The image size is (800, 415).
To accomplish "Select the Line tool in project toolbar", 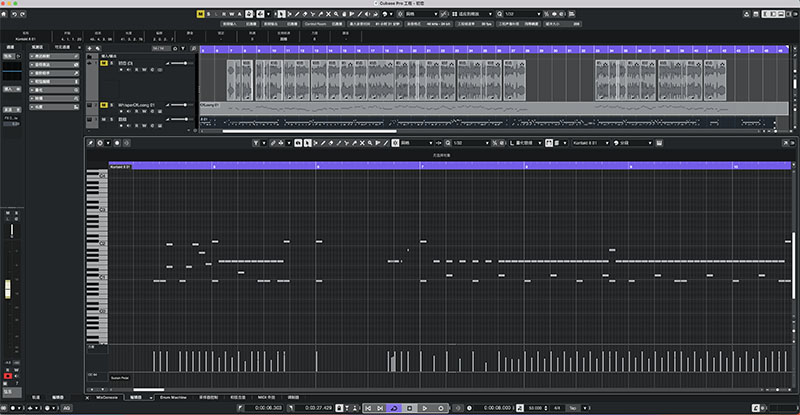I will (x=360, y=14).
